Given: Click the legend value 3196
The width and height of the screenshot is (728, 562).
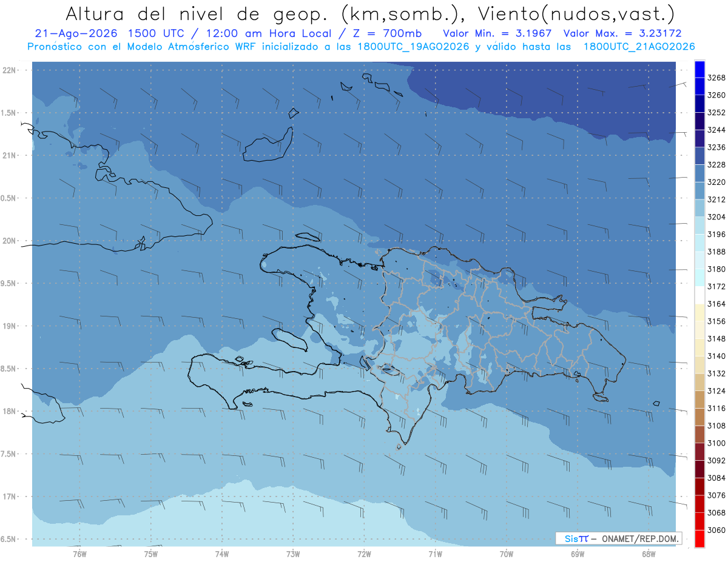Looking at the screenshot, I should coord(716,234).
